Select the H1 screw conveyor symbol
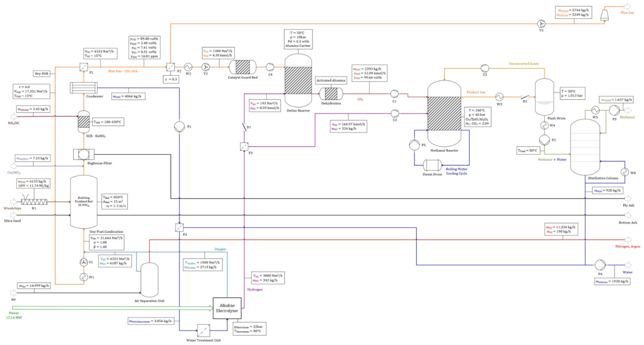The image size is (644, 345). point(34,202)
